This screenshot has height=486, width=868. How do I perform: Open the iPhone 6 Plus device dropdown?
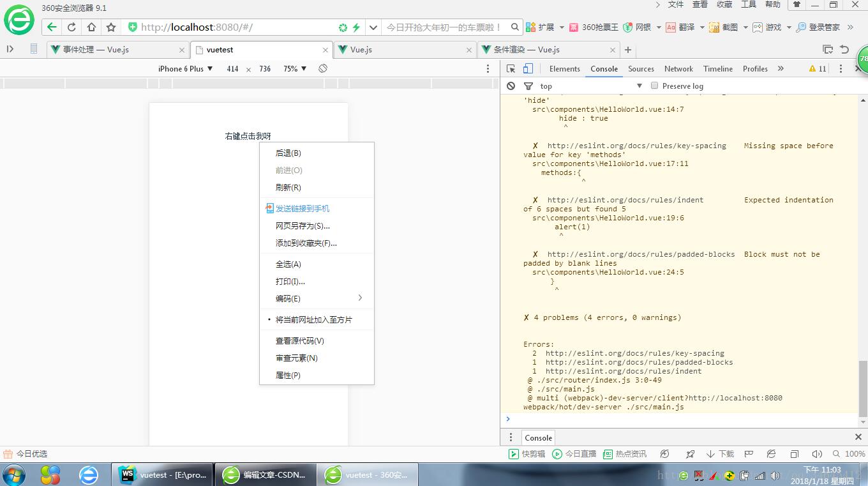pyautogui.click(x=184, y=68)
